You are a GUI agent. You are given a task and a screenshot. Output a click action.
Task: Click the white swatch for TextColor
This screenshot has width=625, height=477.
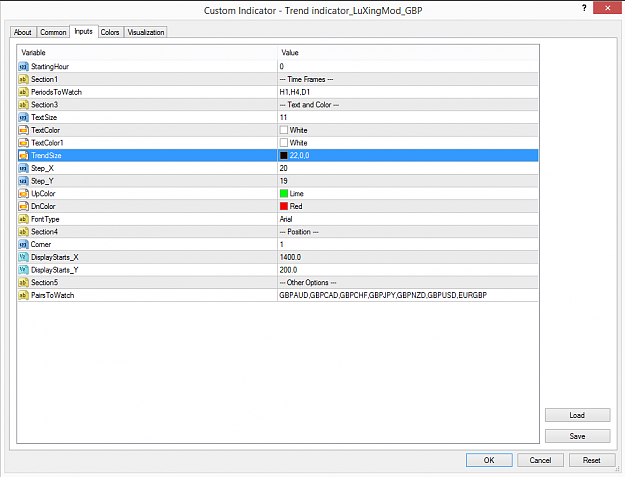pyautogui.click(x=284, y=130)
